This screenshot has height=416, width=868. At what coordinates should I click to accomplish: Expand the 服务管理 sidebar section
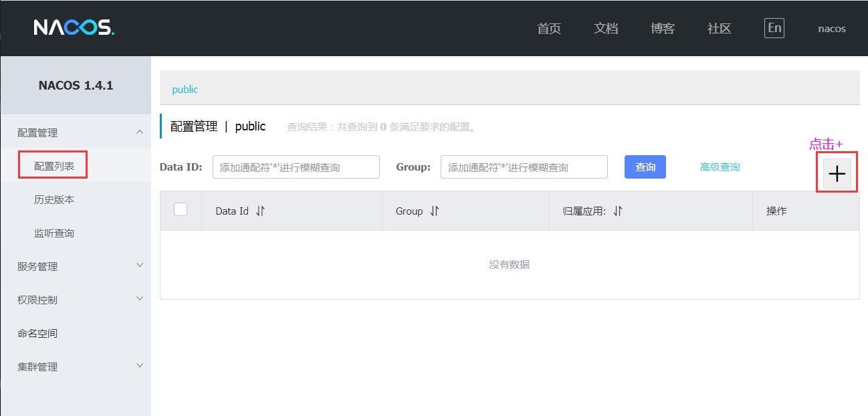pos(76,266)
